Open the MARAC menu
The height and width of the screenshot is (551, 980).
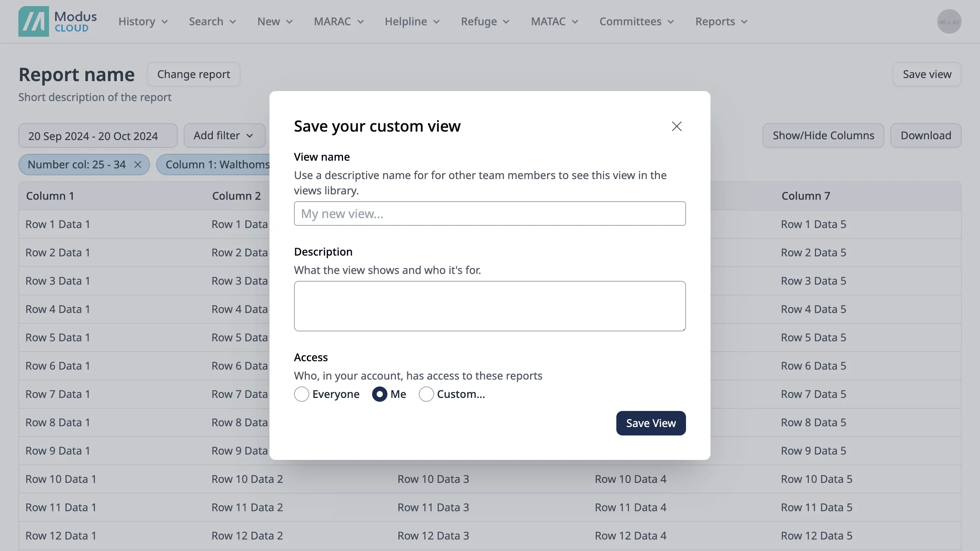coord(338,21)
